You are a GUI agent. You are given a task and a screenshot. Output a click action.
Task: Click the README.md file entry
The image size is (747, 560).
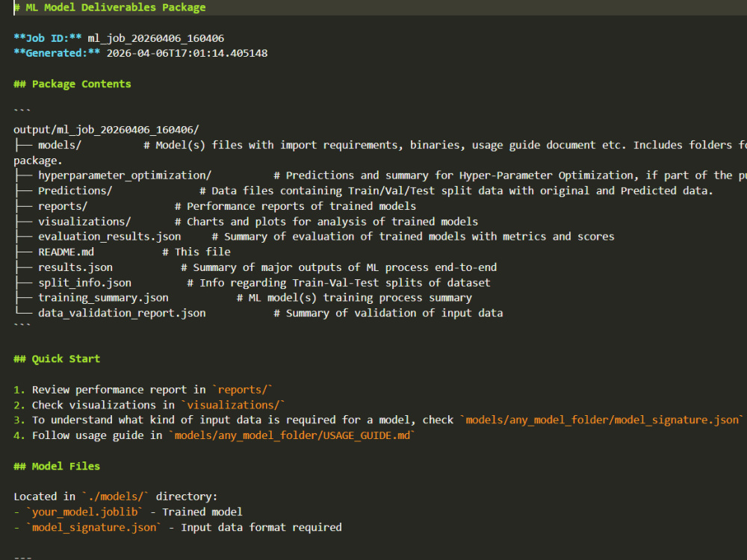[x=66, y=252]
